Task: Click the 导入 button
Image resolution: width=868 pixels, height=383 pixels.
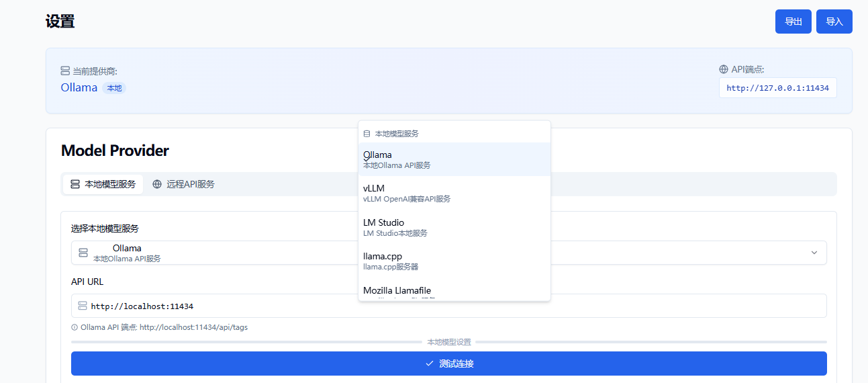Action: coord(834,22)
